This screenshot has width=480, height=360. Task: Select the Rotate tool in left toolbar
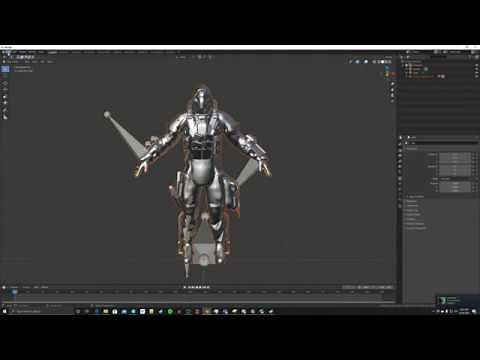click(5, 89)
